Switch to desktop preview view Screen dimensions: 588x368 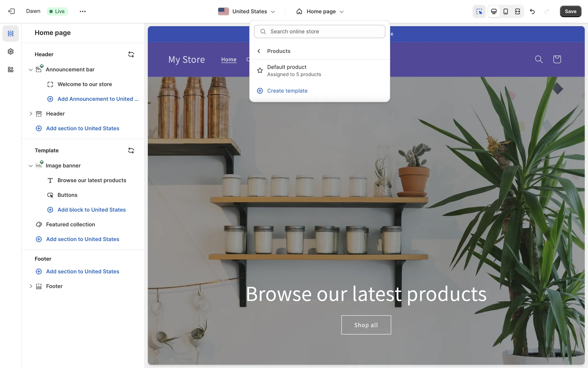[494, 11]
